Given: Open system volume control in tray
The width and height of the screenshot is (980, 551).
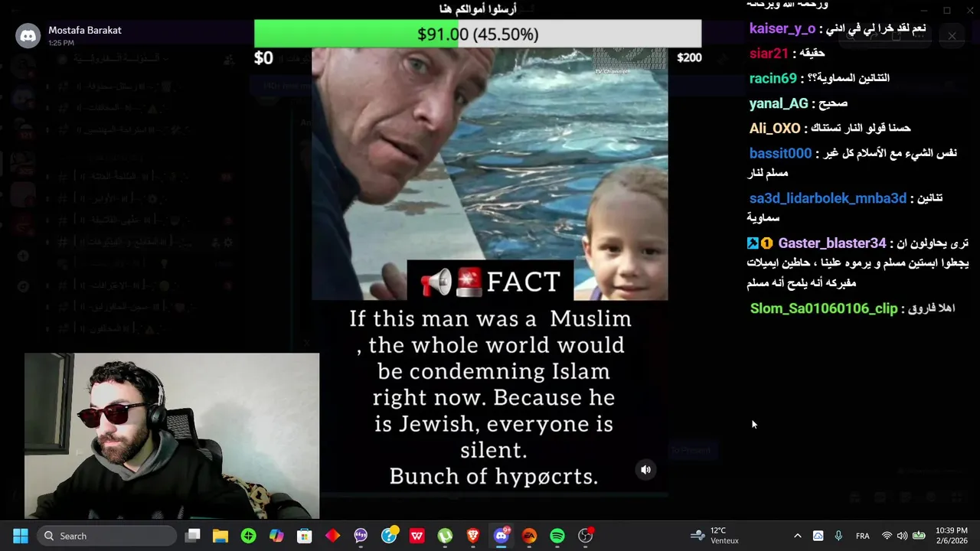Looking at the screenshot, I should point(902,536).
